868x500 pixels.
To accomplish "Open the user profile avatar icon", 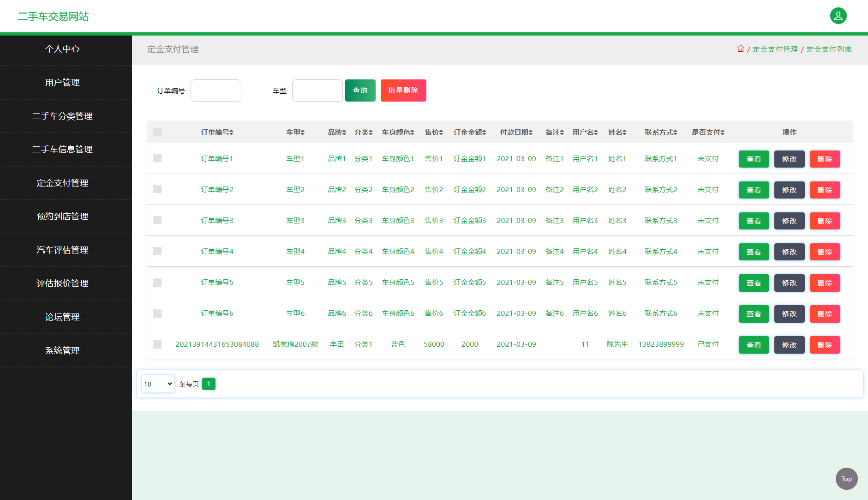I will pyautogui.click(x=838, y=16).
